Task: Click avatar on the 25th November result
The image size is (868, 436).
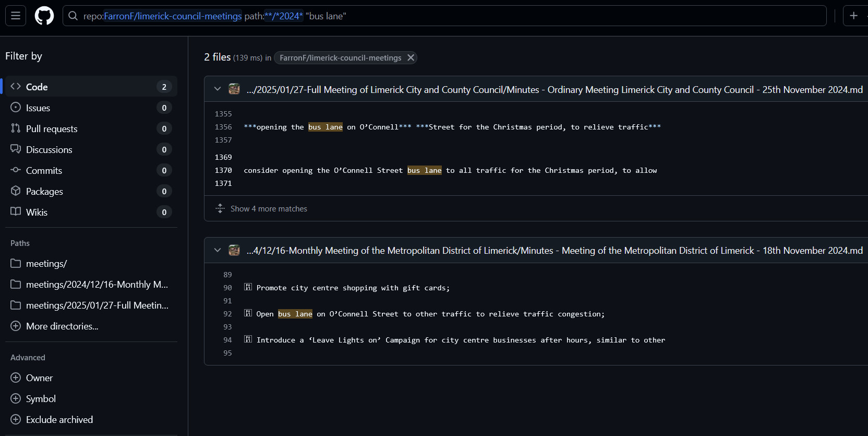Action: coord(234,89)
